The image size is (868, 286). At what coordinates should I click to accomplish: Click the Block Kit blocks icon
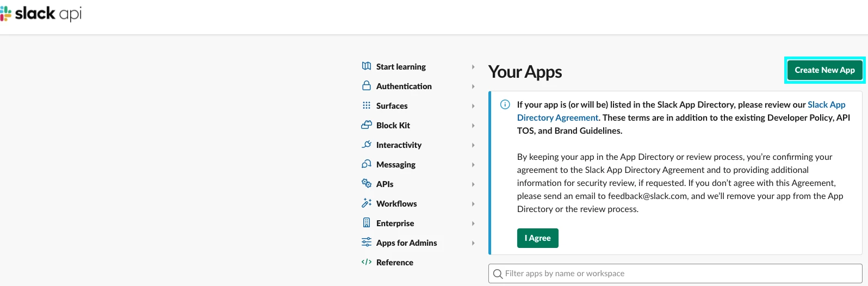pyautogui.click(x=367, y=125)
